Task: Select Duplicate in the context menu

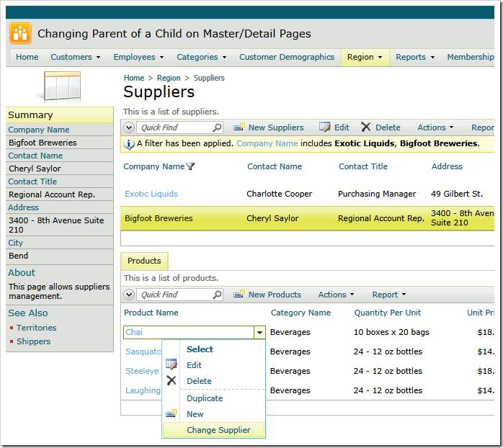Action: 205,398
